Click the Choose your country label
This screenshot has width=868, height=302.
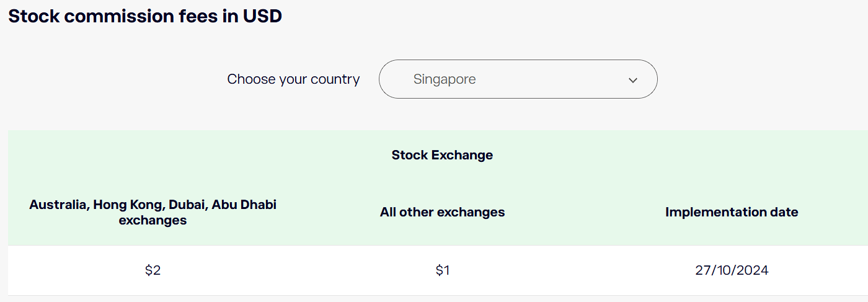[293, 79]
